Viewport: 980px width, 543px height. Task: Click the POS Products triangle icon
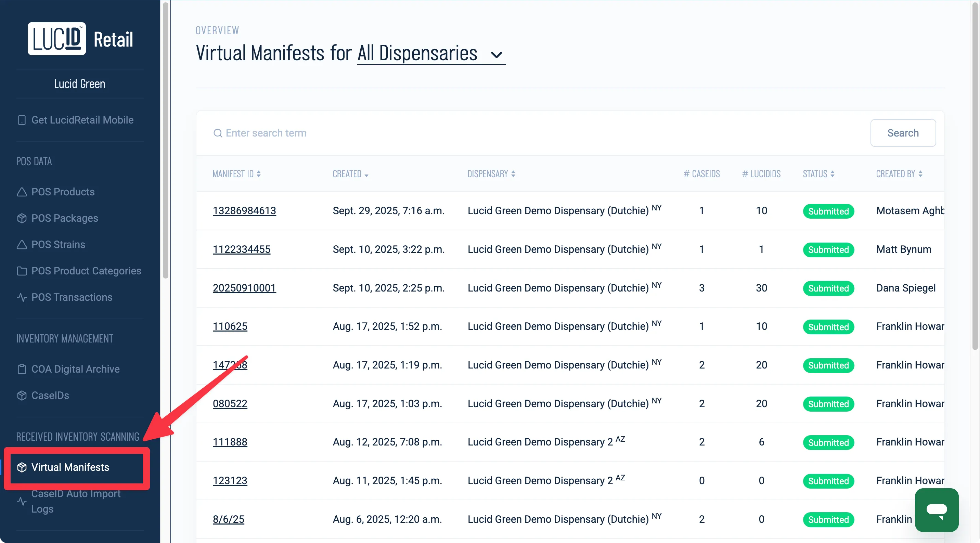(22, 192)
